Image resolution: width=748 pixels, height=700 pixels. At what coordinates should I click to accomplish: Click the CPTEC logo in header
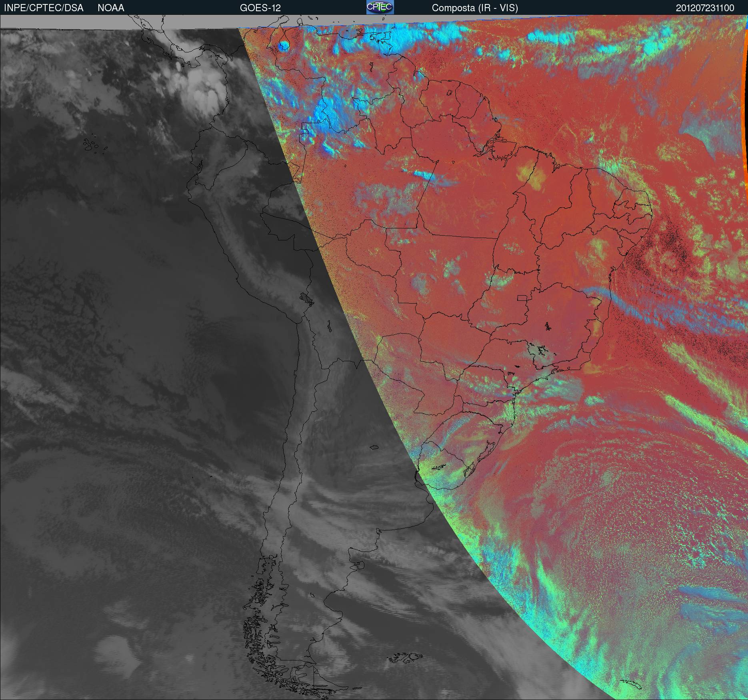click(x=380, y=8)
